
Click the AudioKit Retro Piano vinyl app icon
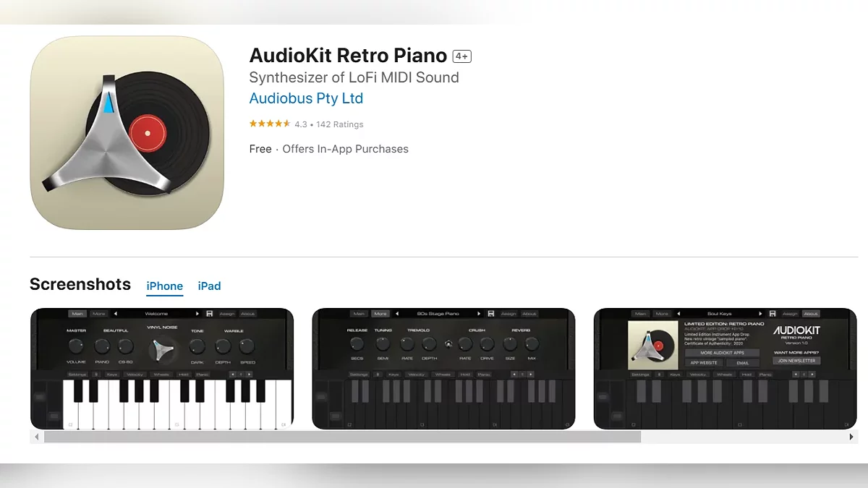point(127,133)
